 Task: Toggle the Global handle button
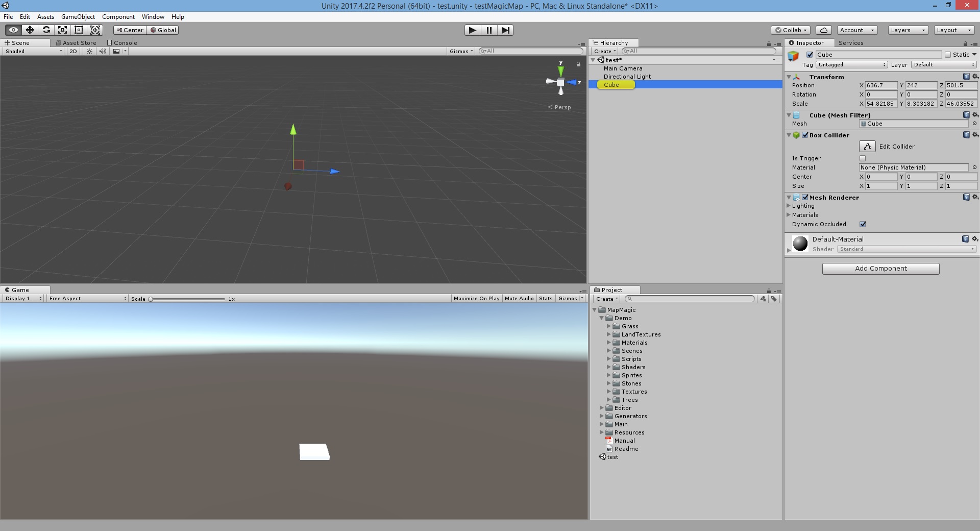pos(163,30)
